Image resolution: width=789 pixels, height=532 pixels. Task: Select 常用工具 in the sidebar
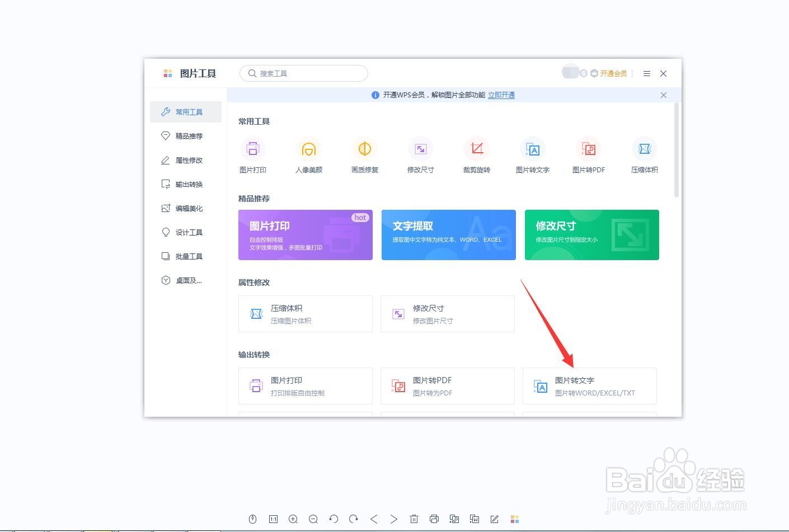(x=186, y=112)
